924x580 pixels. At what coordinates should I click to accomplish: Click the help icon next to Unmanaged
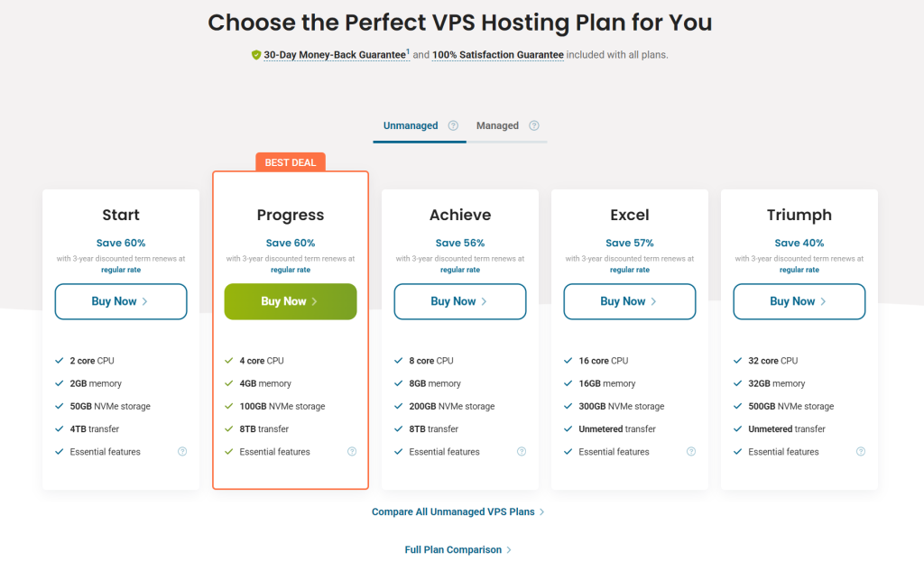tap(453, 125)
